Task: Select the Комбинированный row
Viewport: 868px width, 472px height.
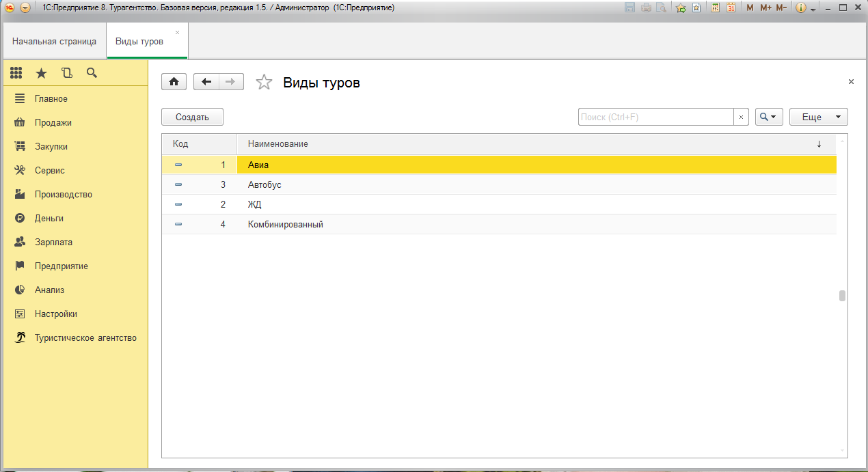Action: tap(499, 224)
